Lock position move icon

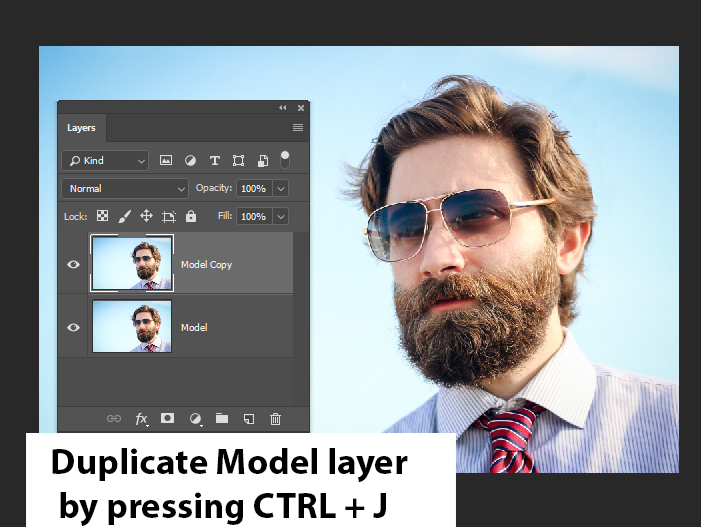(x=146, y=216)
